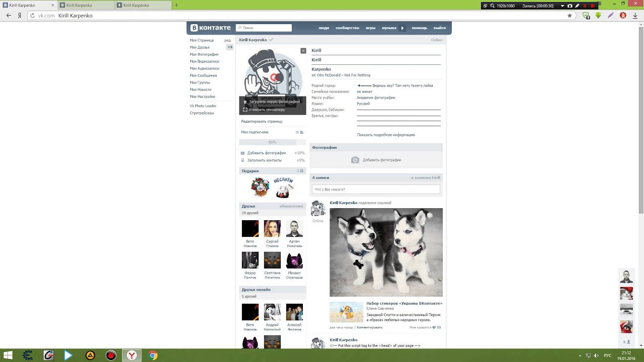Click the purple feather extension icon
Image resolution: width=644 pixels, height=362 pixels.
point(611,16)
